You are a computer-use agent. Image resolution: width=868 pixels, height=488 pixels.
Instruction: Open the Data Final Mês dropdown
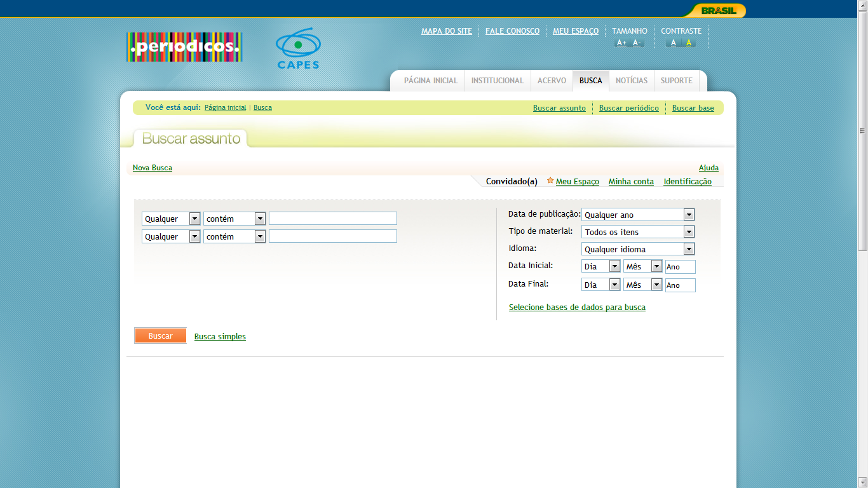coord(643,285)
